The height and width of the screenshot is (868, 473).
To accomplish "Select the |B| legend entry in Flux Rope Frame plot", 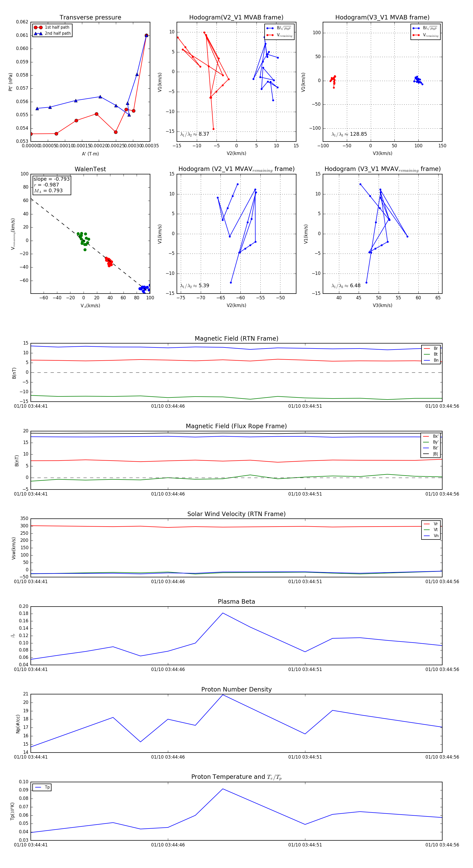I will [x=431, y=454].
